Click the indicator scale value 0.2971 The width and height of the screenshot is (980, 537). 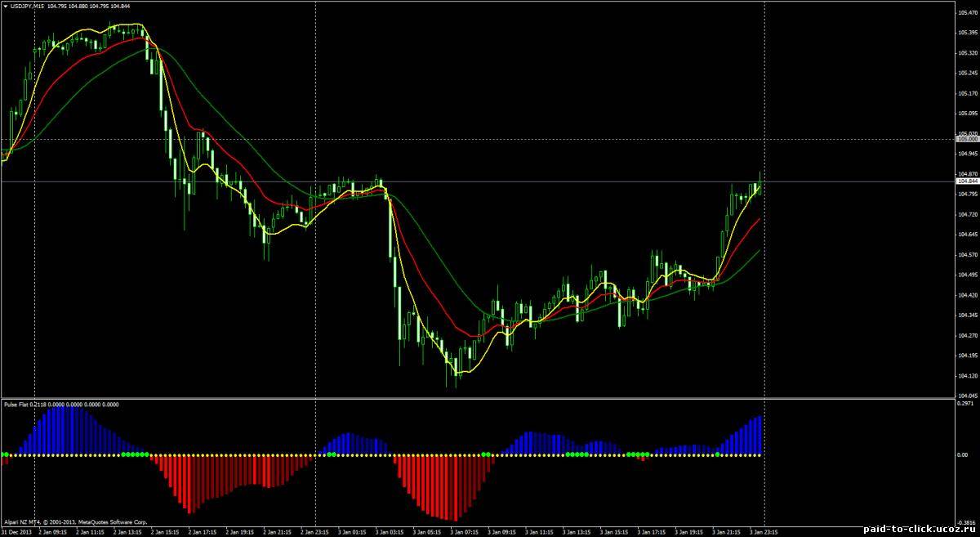coord(965,404)
